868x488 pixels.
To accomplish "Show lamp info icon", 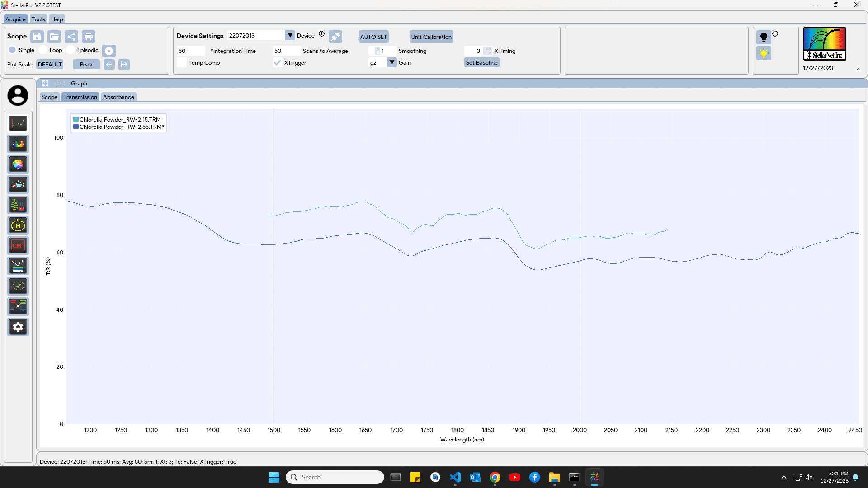I will point(775,34).
